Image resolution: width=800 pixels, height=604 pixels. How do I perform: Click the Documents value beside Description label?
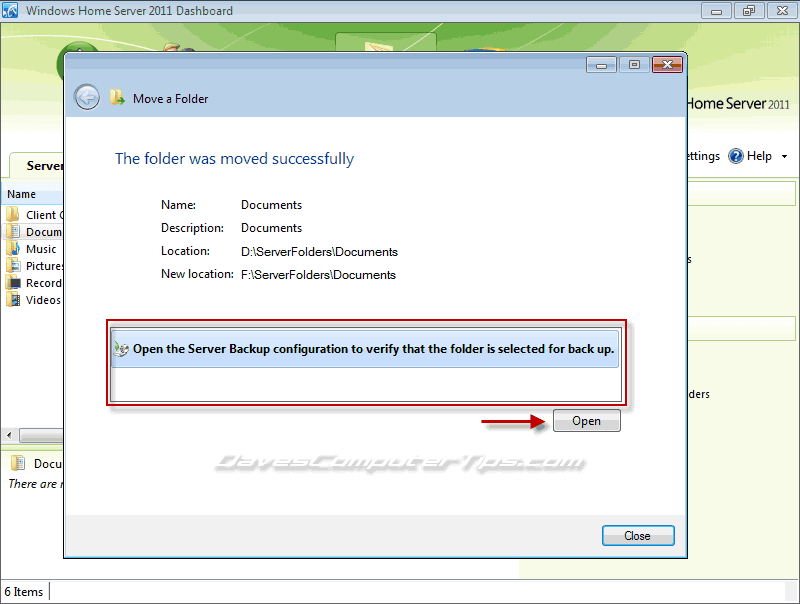[271, 228]
